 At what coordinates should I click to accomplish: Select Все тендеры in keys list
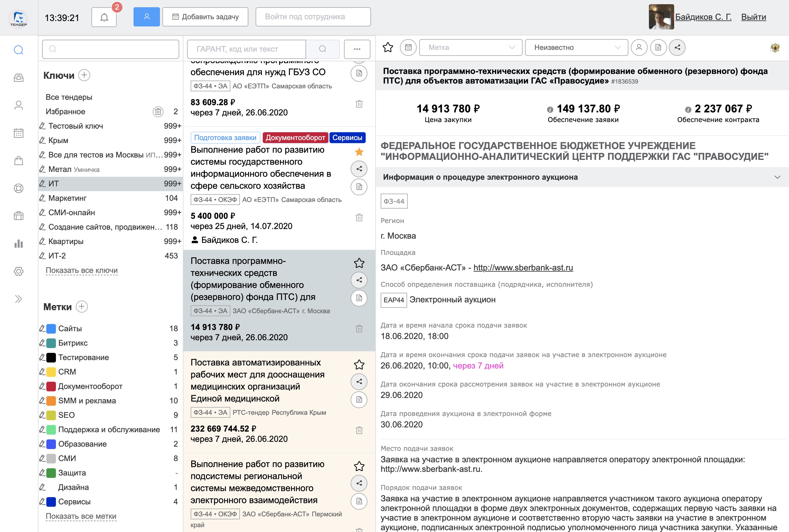point(69,97)
